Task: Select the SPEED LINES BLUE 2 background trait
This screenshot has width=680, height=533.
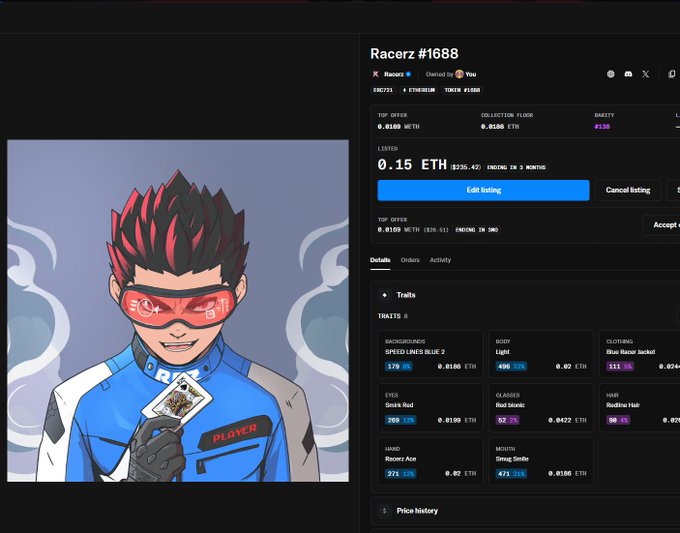Action: [430, 354]
